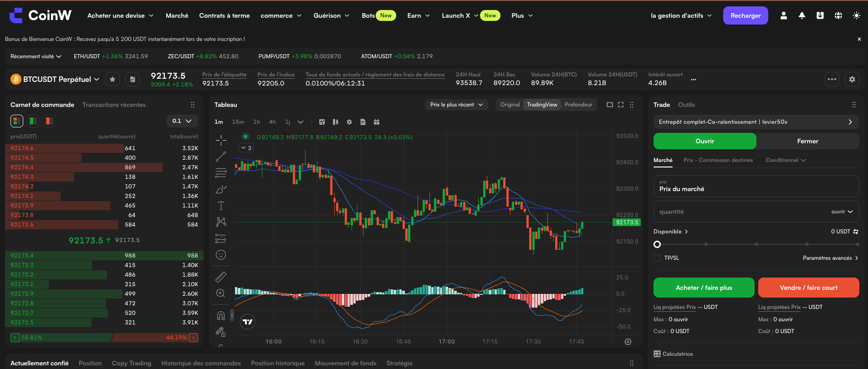The image size is (868, 369).
Task: Open the 0.1 price grouping dropdown
Action: pyautogui.click(x=182, y=121)
